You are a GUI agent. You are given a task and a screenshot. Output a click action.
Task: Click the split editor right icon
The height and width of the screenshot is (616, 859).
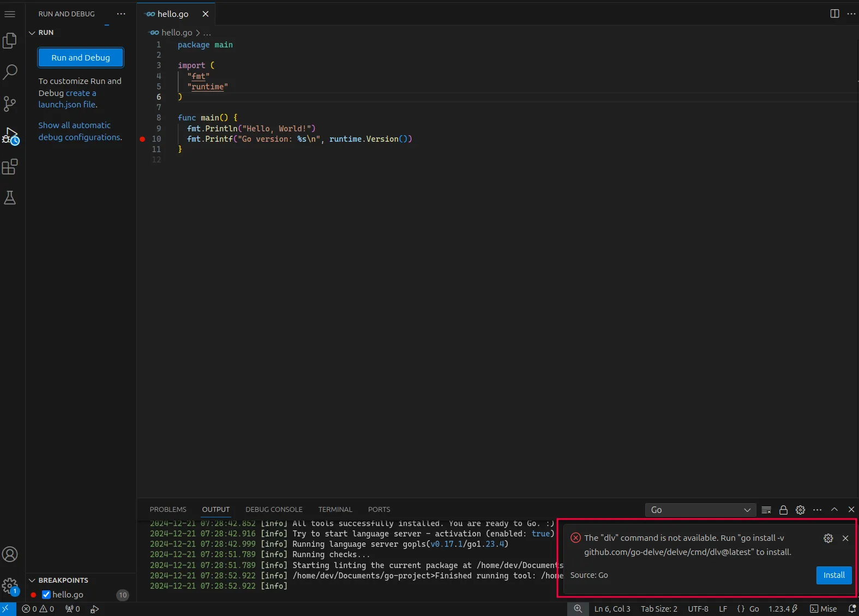pyautogui.click(x=834, y=14)
